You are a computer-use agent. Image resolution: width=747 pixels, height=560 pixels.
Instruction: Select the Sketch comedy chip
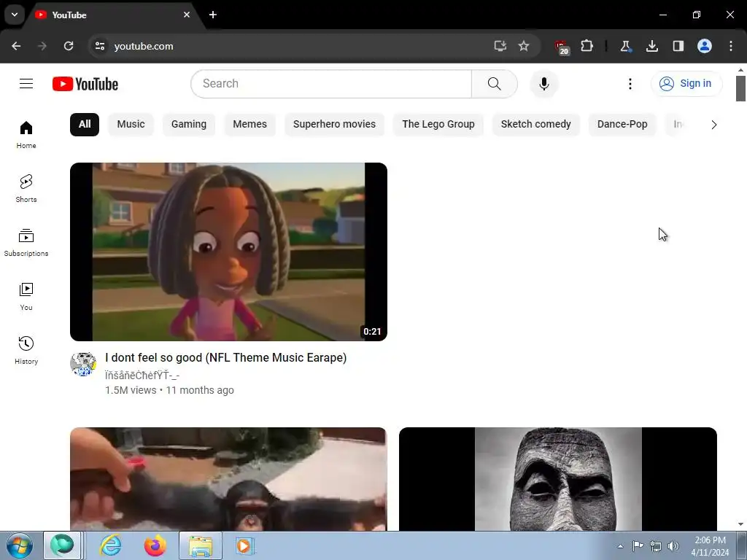536,124
